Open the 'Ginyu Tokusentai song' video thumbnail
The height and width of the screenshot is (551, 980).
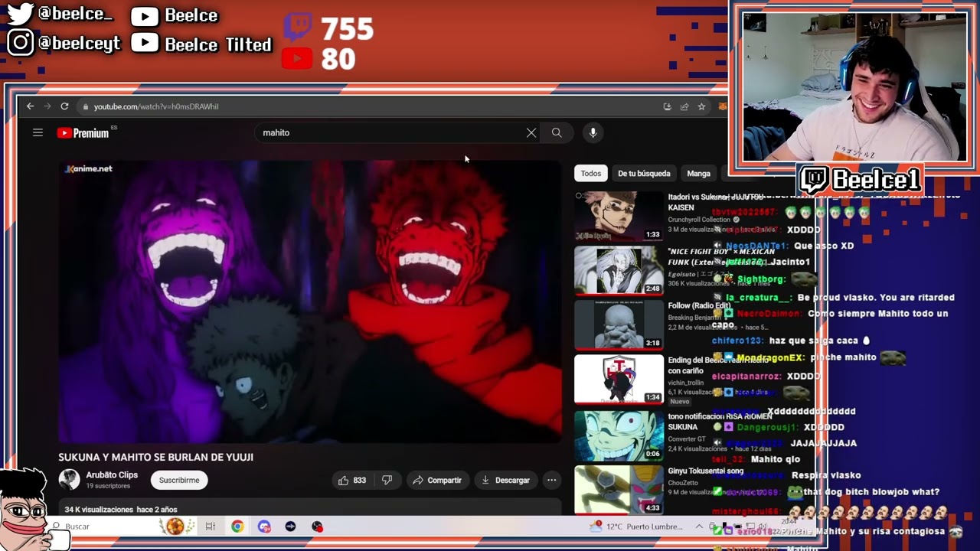click(619, 490)
